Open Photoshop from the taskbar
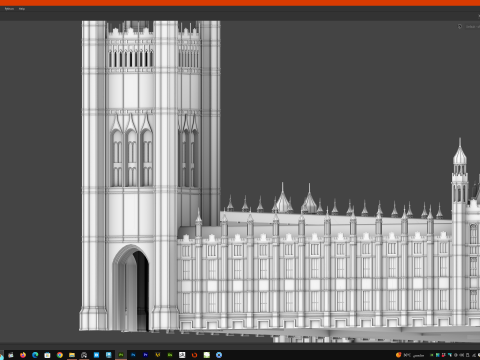Image resolution: width=480 pixels, height=360 pixels. point(133,355)
